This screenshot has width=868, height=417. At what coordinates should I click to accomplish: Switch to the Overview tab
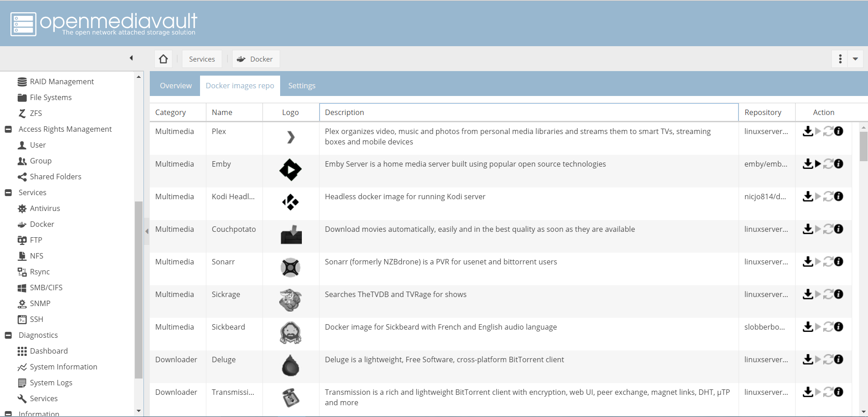(176, 86)
